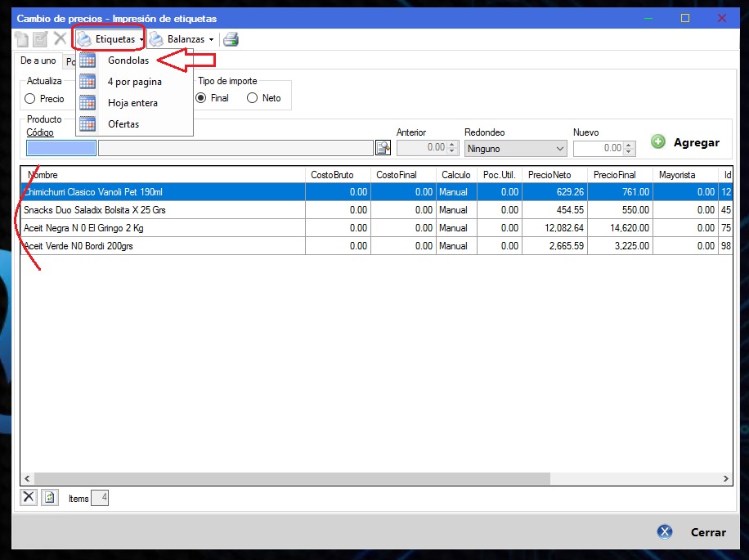
Task: Click the green plus Agregar icon
Action: 658,141
